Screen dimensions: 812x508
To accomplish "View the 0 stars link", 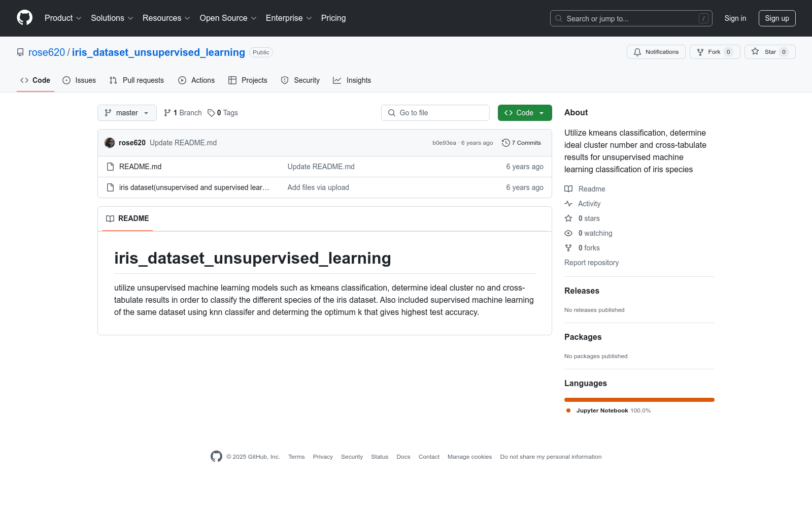I will [x=582, y=218].
